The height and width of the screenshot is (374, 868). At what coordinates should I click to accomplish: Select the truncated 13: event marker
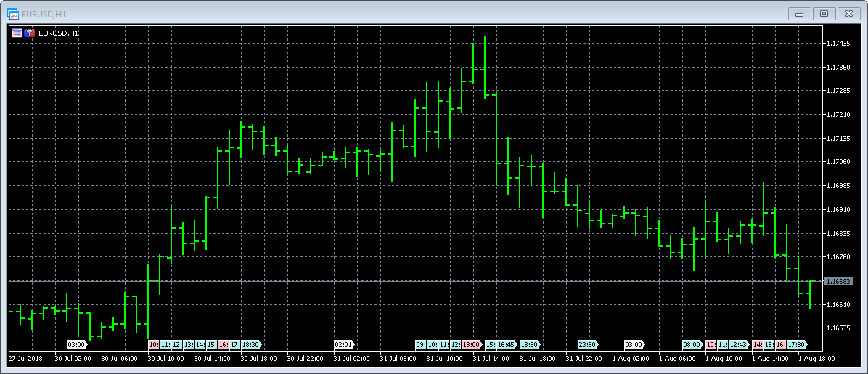point(189,345)
